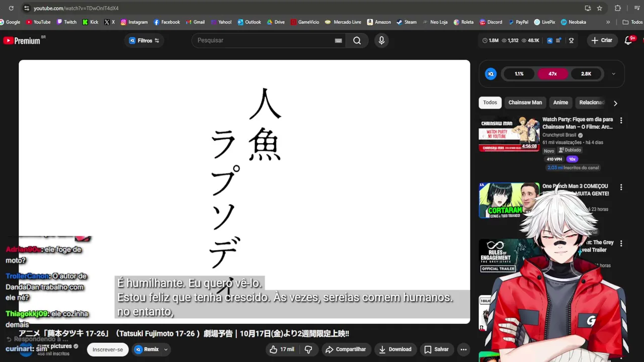Open the Google bookmark
This screenshot has height=362, width=644.
tap(10, 22)
